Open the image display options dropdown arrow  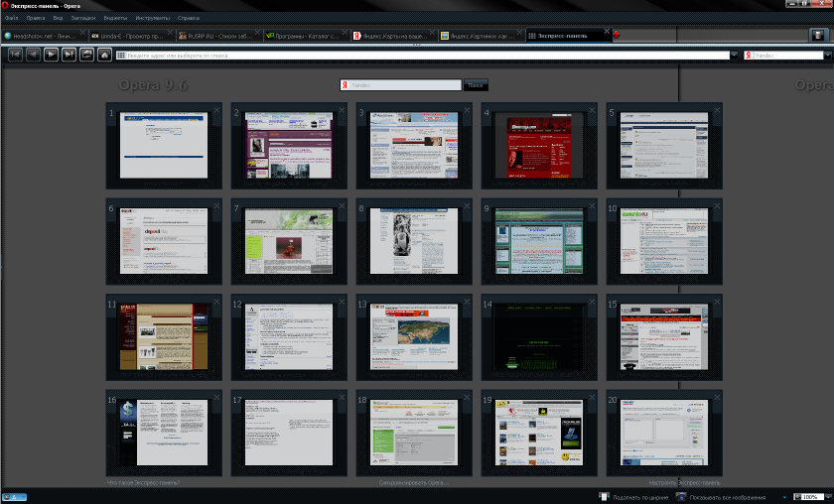784,498
